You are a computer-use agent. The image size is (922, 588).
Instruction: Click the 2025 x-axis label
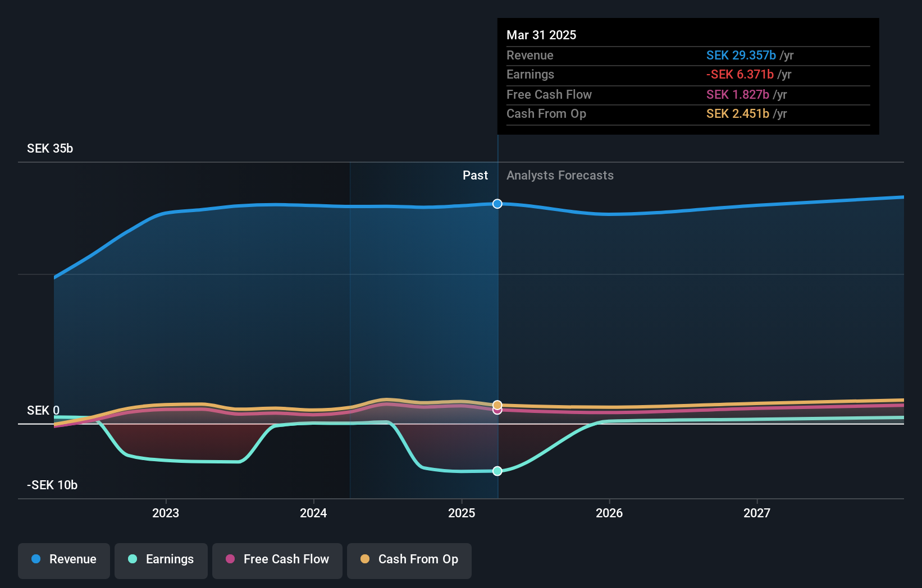point(462,513)
